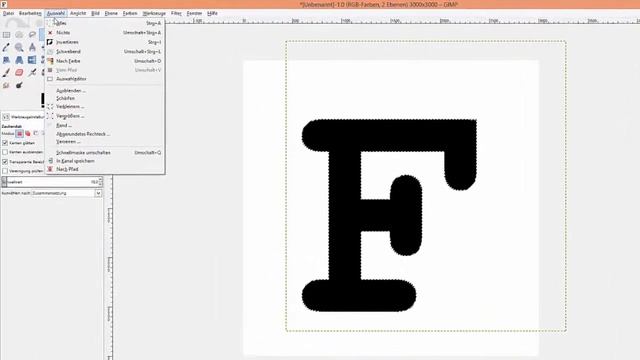640x360 pixels.
Task: Select the Rectangle Select tool
Action: pos(6,35)
